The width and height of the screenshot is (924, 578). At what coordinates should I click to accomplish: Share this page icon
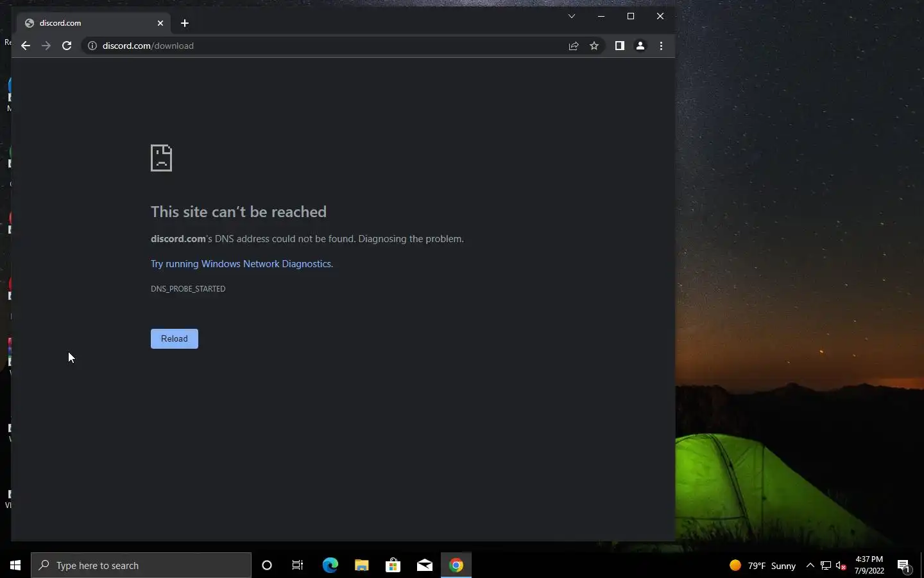tap(574, 46)
